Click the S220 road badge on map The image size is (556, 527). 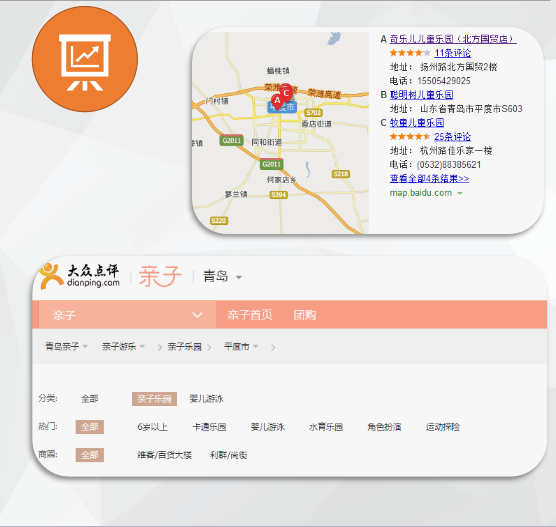pos(219,221)
